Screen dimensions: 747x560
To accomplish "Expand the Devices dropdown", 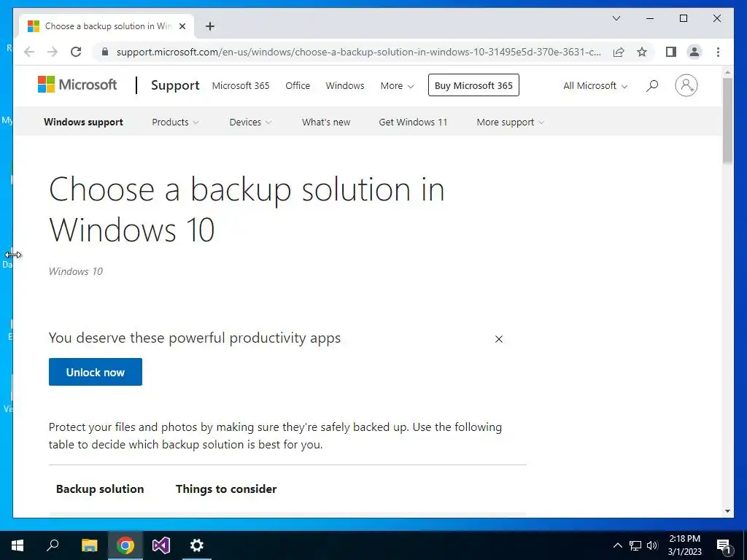I will (251, 122).
